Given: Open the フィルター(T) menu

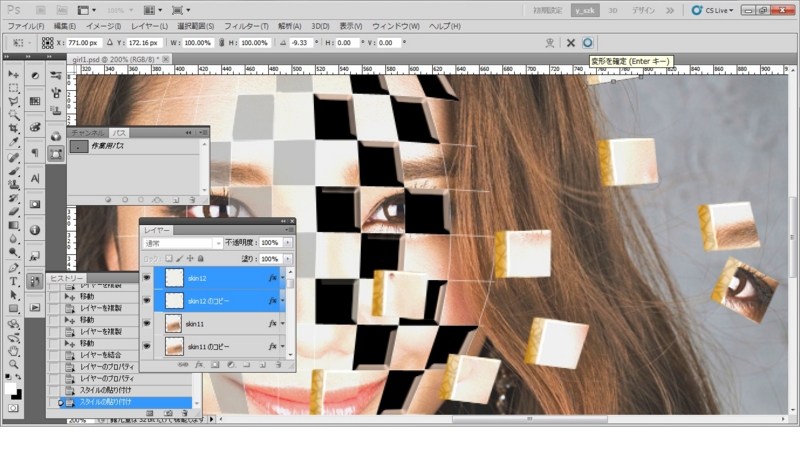Looking at the screenshot, I should tap(246, 26).
